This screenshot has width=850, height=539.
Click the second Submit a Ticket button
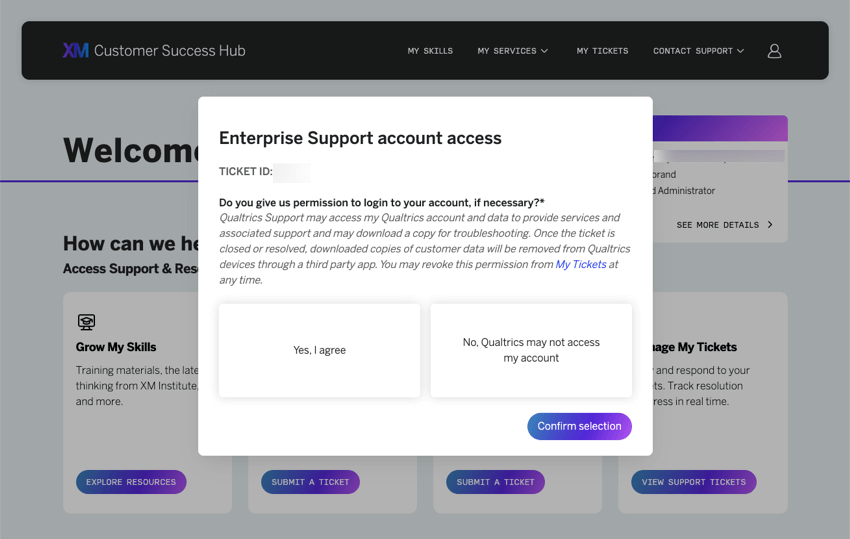pos(495,482)
